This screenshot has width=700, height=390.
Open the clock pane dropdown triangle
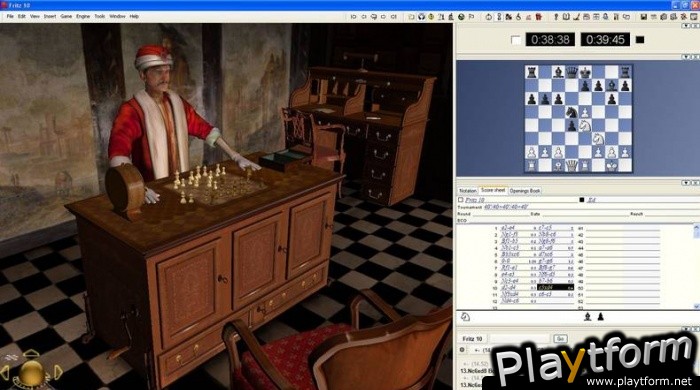tap(686, 26)
